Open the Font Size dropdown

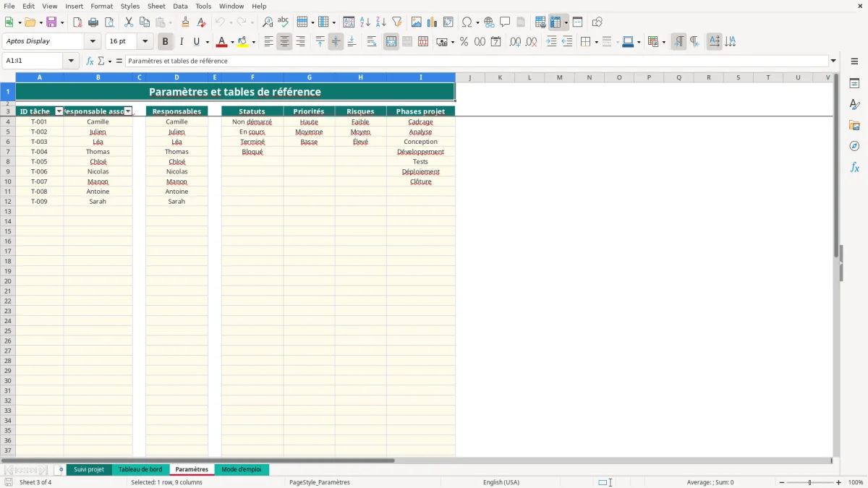click(145, 42)
